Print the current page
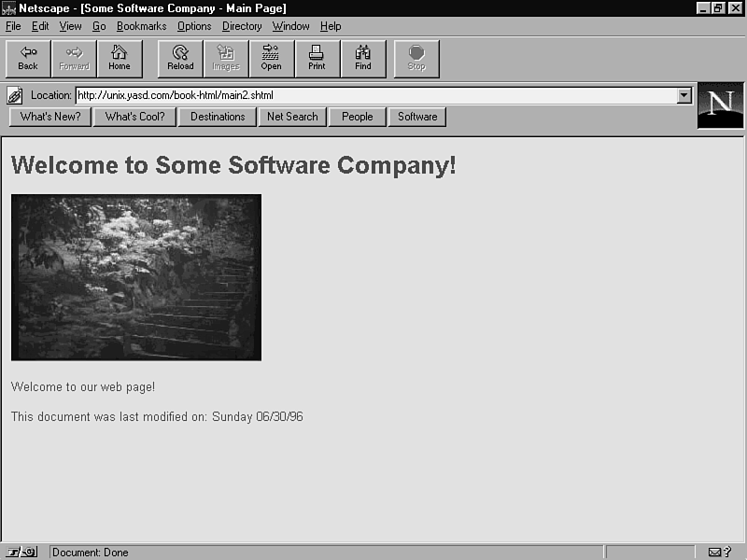Image resolution: width=747 pixels, height=560 pixels. 317,58
